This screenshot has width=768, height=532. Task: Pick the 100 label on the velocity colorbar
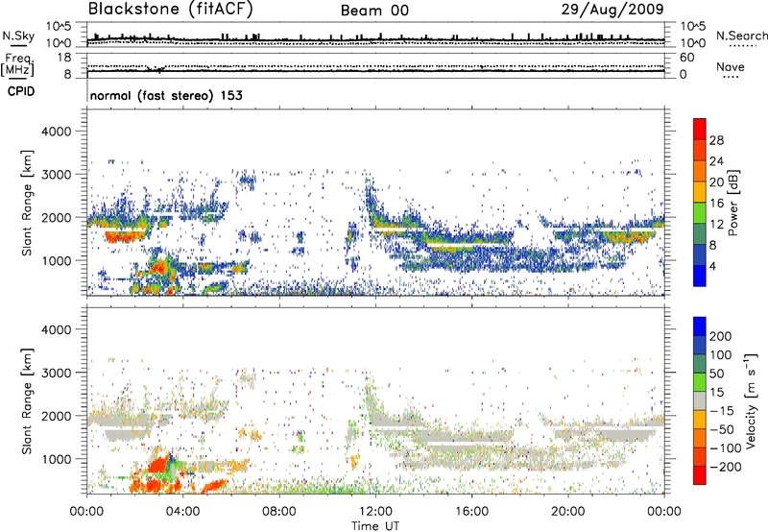(721, 355)
